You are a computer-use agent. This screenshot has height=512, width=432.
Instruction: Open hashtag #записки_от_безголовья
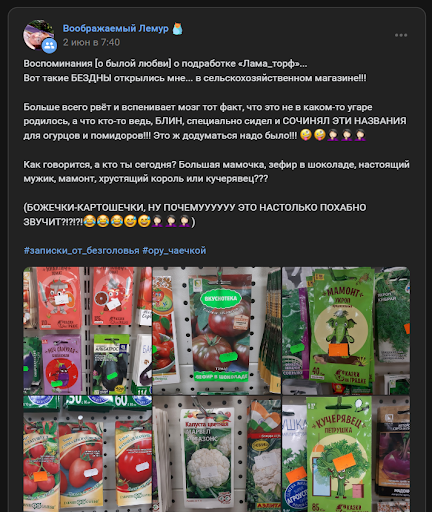pos(81,250)
